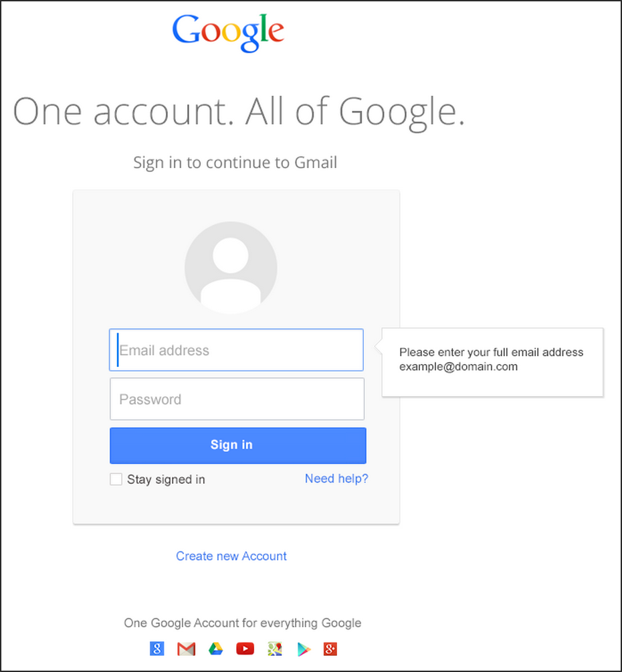Image resolution: width=622 pixels, height=672 pixels.
Task: Enable the Stay signed in checkbox
Action: pyautogui.click(x=116, y=479)
